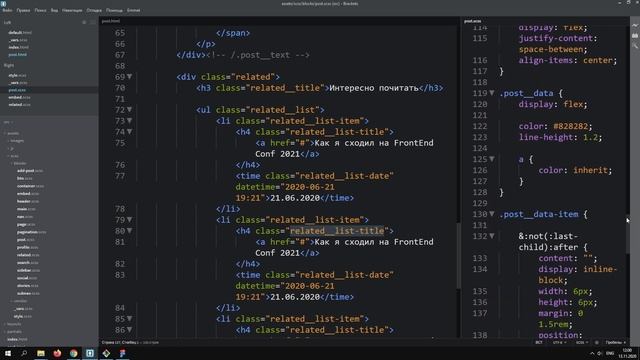
Task: Collapse code at line 72
Action: tap(129, 109)
